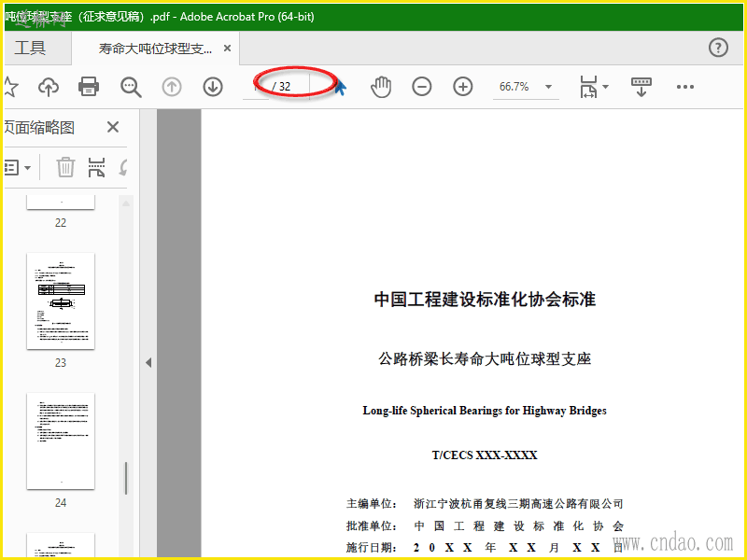Click the text Long-life Spherical Bearings for Highway Bridges
The width and height of the screenshot is (747, 560).
click(485, 411)
